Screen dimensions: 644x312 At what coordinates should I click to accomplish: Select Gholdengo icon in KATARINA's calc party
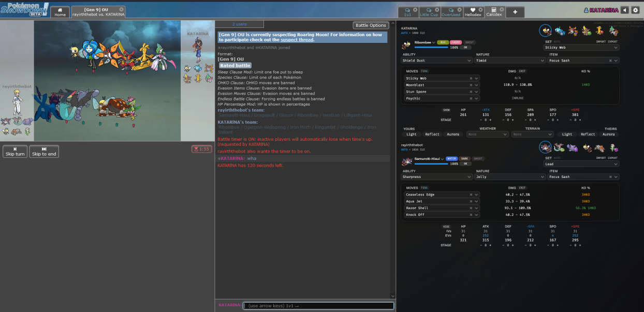599,31
